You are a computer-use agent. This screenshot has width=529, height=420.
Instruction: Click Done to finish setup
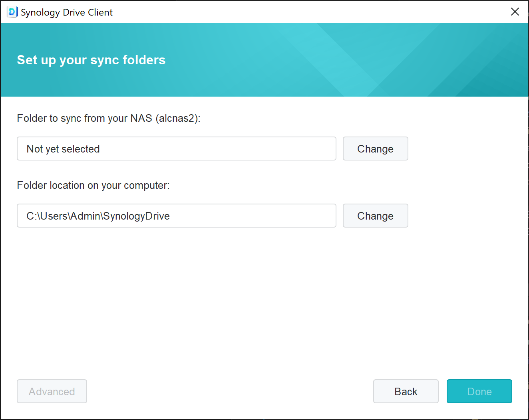(x=479, y=391)
